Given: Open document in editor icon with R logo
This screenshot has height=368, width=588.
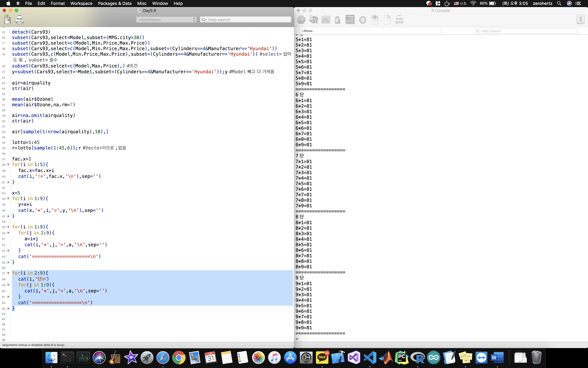Looking at the screenshot, I should point(375,19).
